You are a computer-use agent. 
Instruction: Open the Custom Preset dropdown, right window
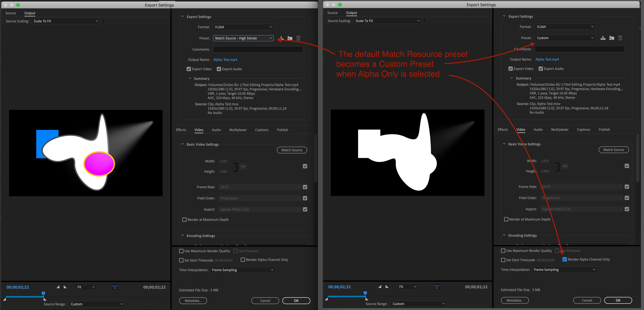coord(565,38)
